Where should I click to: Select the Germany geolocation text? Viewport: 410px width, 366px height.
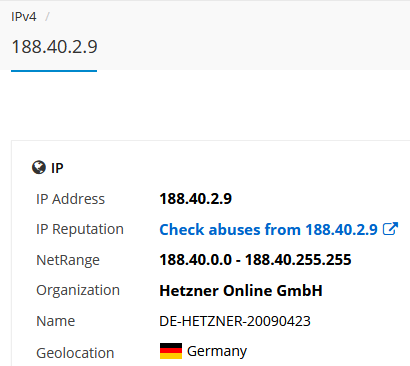point(217,351)
